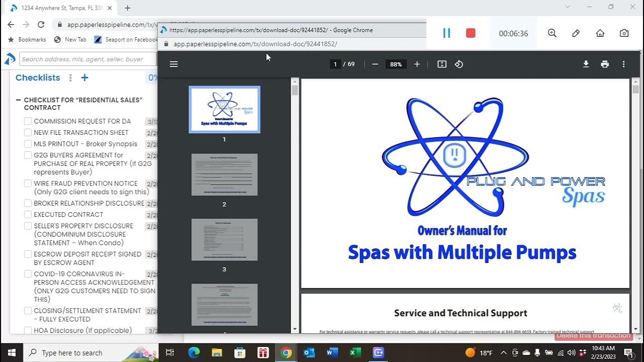Rotate the PDF counterclockwise

point(459,64)
